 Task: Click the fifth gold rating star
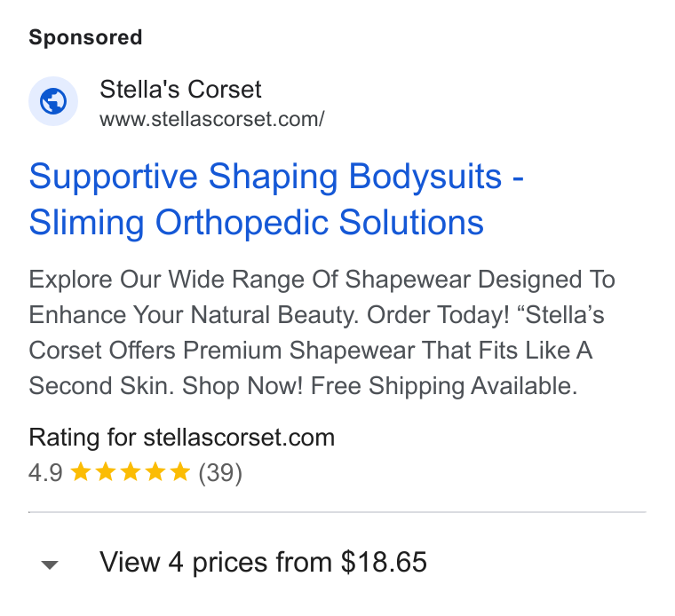click(180, 471)
